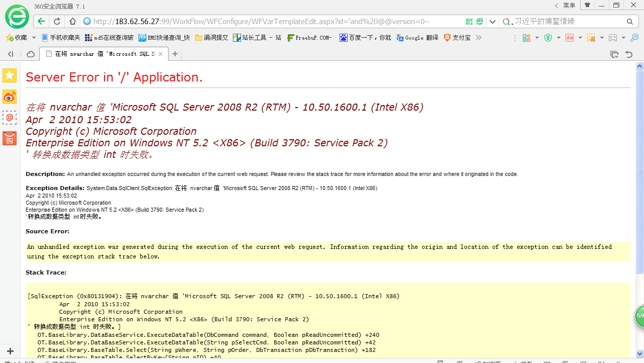Open the @ mail sidebar icon

click(10, 118)
